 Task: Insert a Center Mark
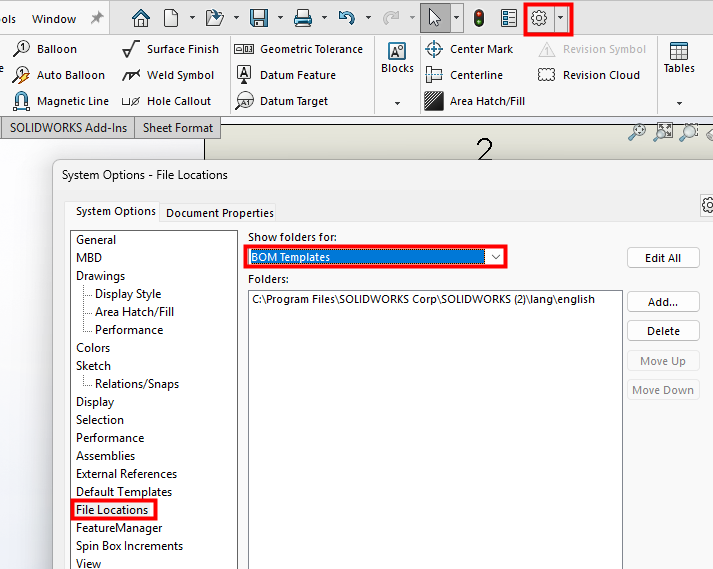pos(469,49)
